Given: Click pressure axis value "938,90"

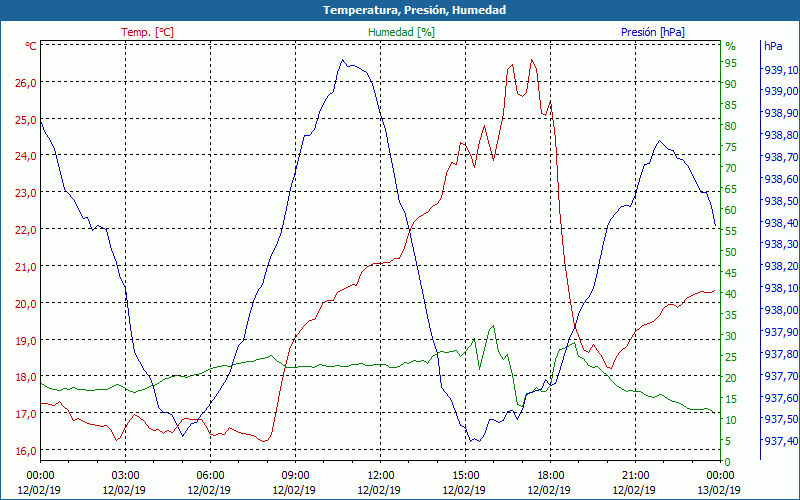Looking at the screenshot, I should pyautogui.click(x=781, y=113).
